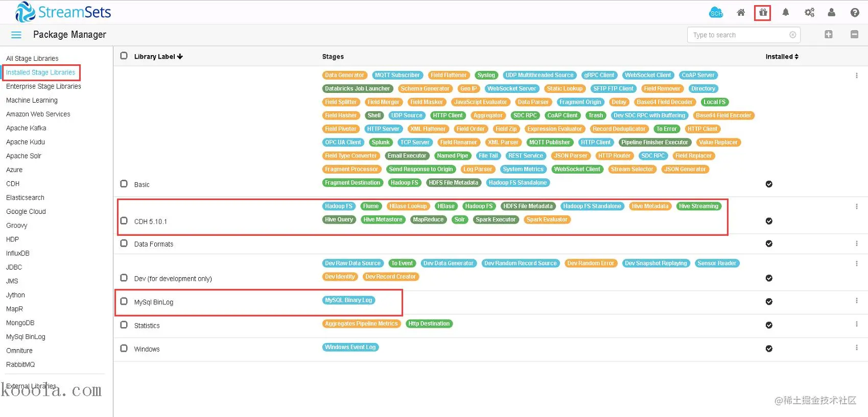Viewport: 868px width, 417px height.
Task: Open Data Formats row options menu
Action: click(x=856, y=243)
